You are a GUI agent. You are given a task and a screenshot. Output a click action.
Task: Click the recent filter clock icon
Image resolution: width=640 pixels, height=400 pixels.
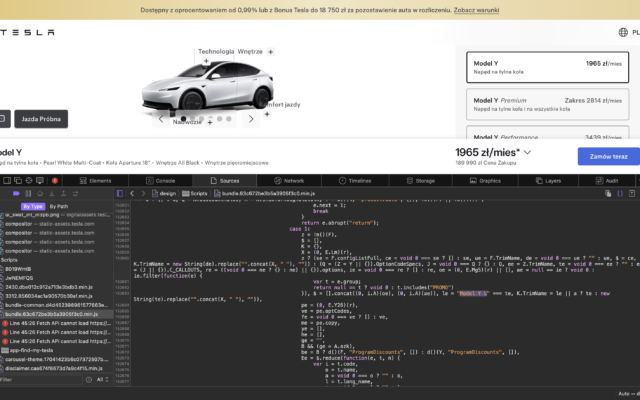pyautogui.click(x=89, y=380)
